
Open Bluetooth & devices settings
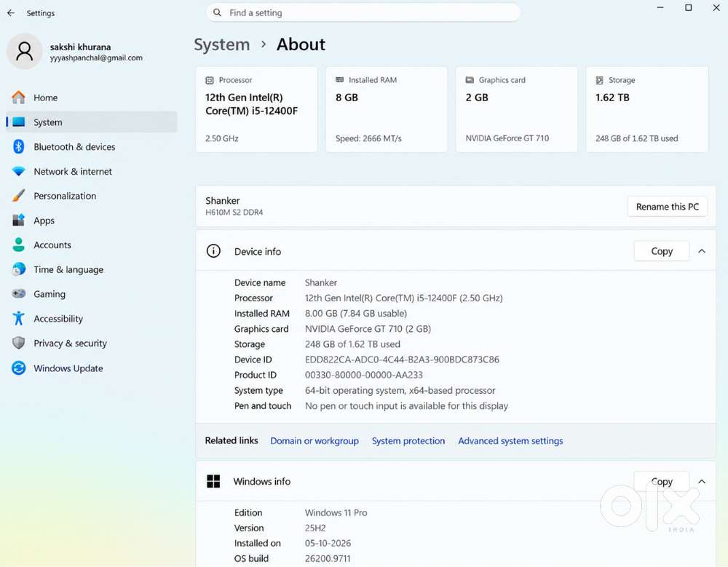coord(92,147)
